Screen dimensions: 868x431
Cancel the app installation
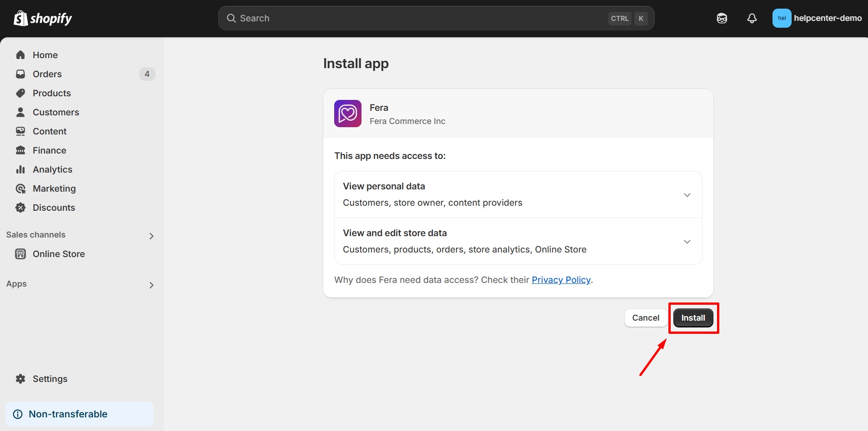(645, 318)
